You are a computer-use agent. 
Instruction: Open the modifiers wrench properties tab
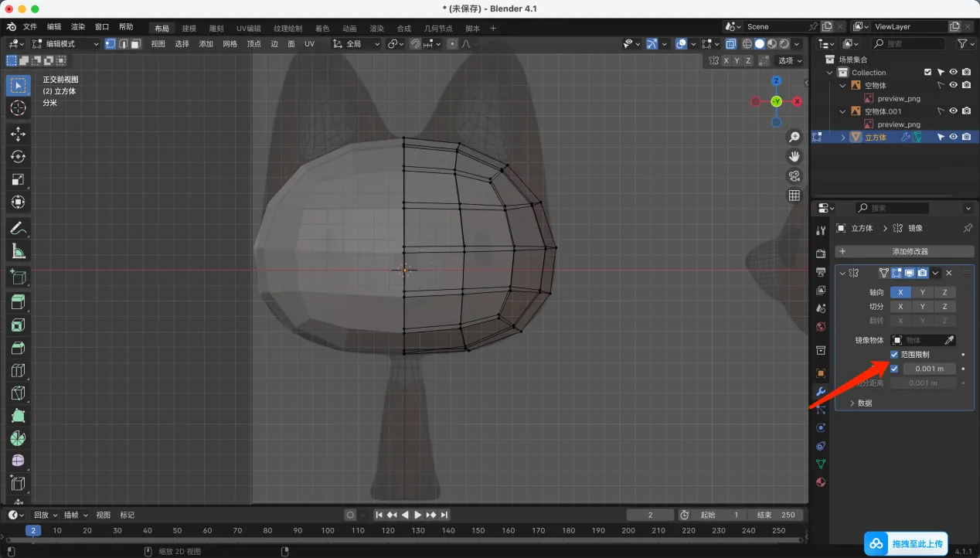tap(821, 392)
